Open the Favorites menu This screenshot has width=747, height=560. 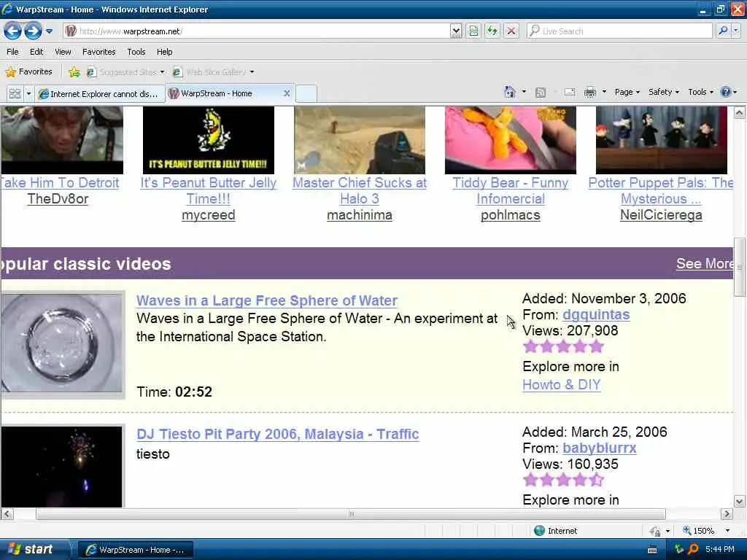click(98, 52)
